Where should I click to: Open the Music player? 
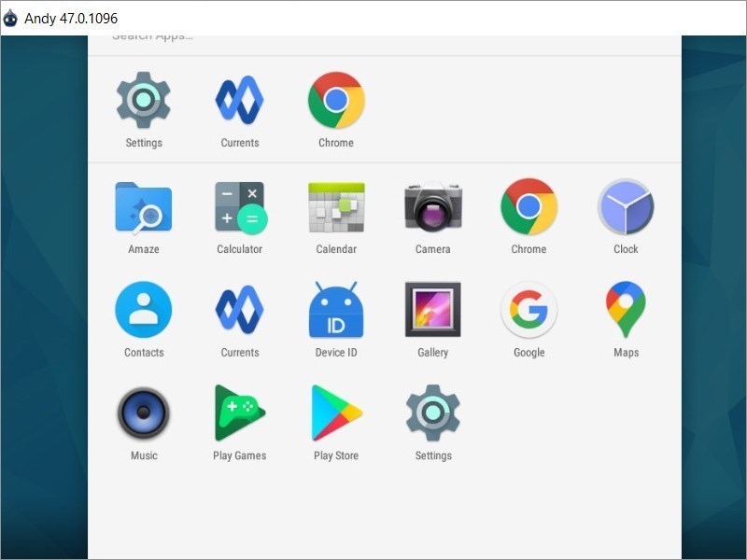pos(143,413)
